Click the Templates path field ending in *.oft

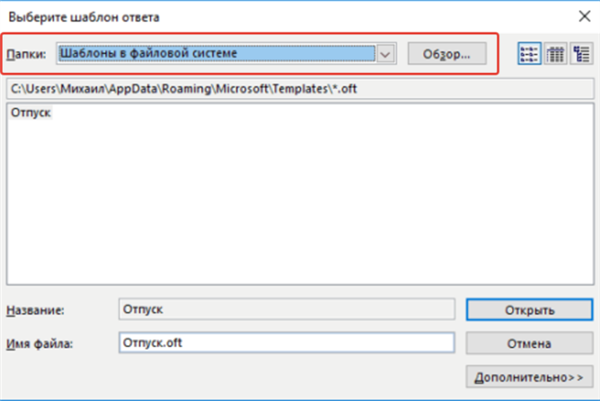pos(300,89)
